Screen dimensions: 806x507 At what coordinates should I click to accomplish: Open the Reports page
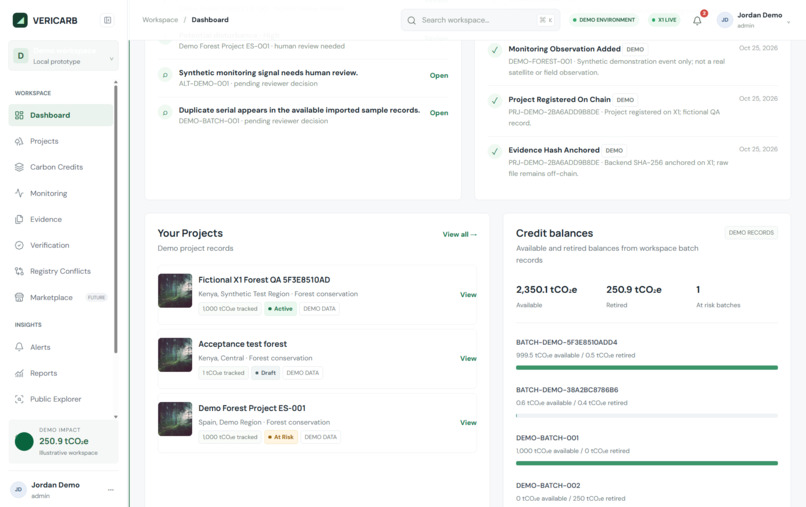click(61, 373)
